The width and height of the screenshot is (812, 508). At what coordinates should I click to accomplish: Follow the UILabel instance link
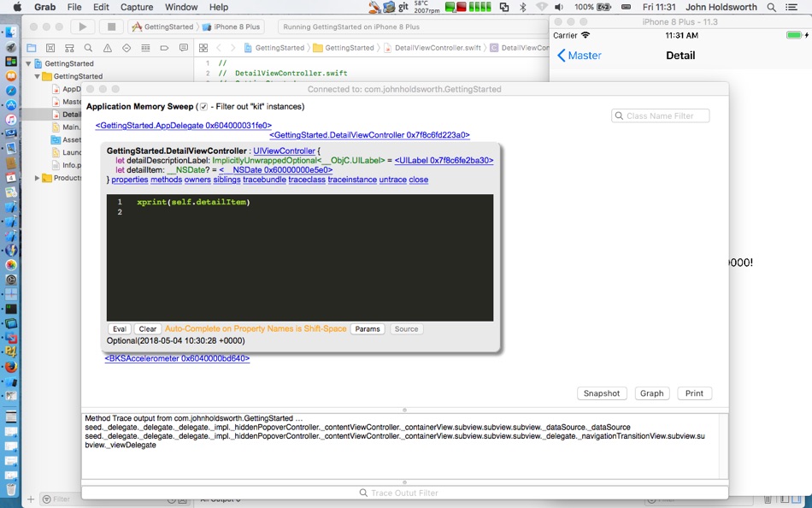click(444, 161)
